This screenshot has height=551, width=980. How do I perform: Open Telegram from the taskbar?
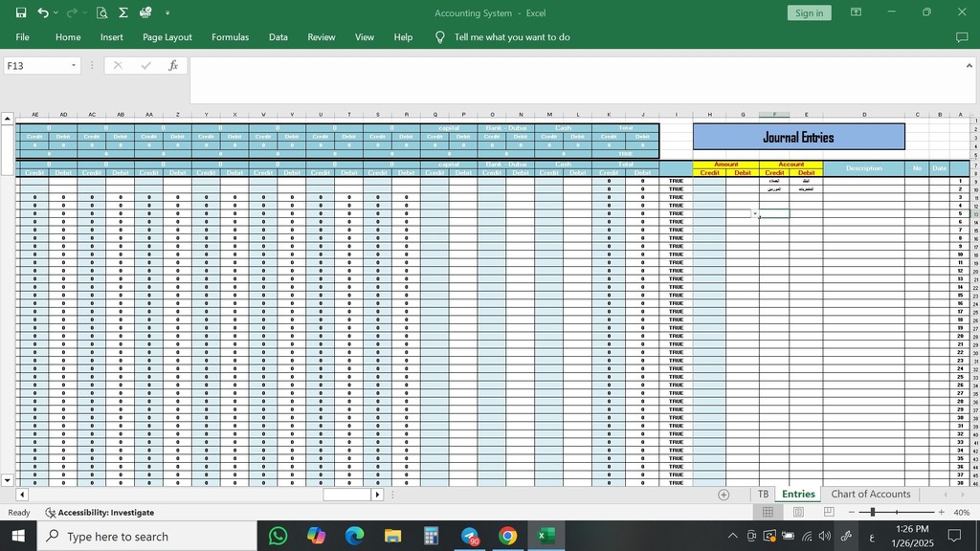pyautogui.click(x=469, y=536)
